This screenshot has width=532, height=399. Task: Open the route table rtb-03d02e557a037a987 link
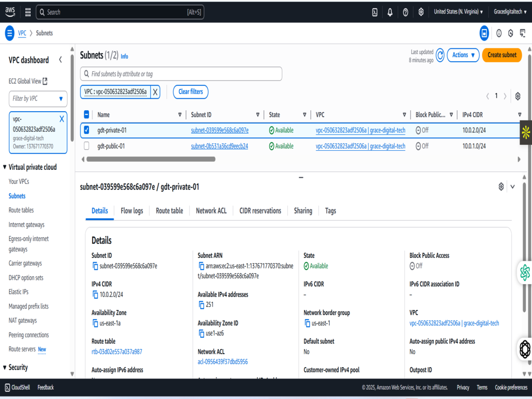tap(117, 352)
